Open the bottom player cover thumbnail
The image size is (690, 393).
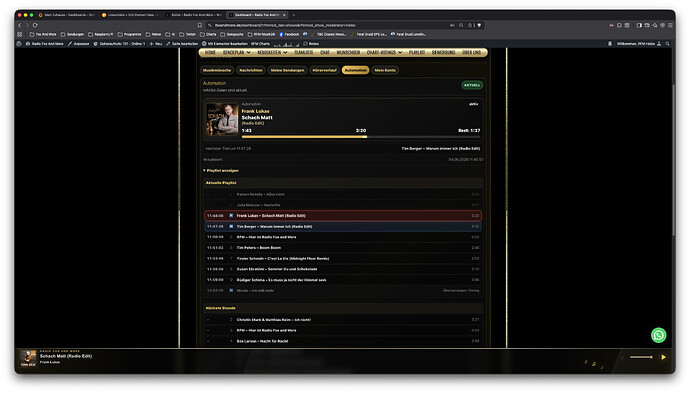(x=28, y=358)
